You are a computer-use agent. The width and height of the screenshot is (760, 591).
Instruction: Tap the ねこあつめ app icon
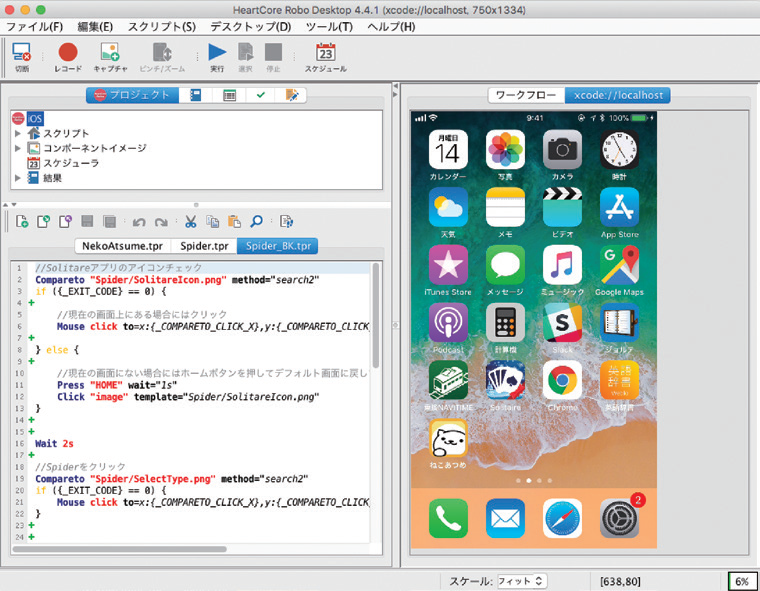448,438
